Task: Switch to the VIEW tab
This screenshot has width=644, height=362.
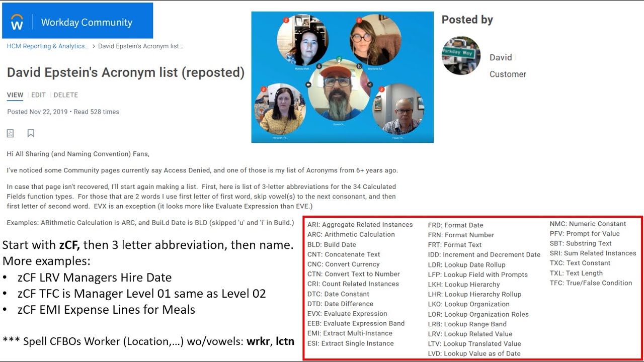Action: click(x=15, y=95)
